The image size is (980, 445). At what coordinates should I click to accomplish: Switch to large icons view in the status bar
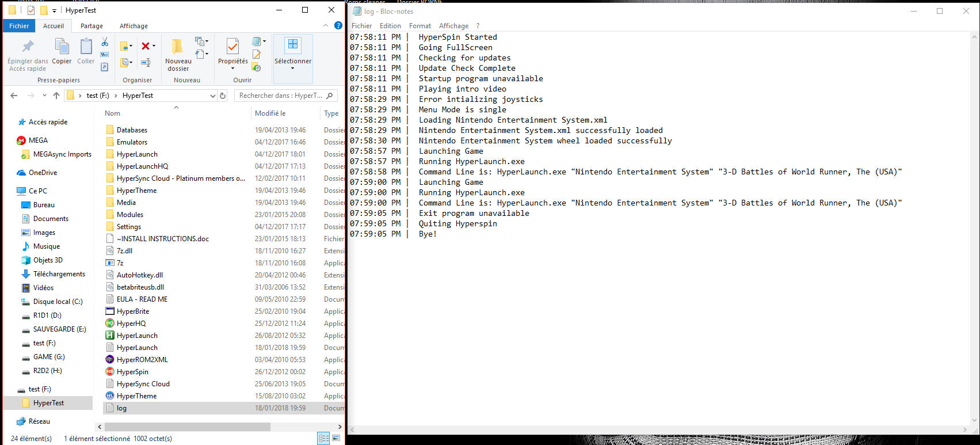coord(336,439)
